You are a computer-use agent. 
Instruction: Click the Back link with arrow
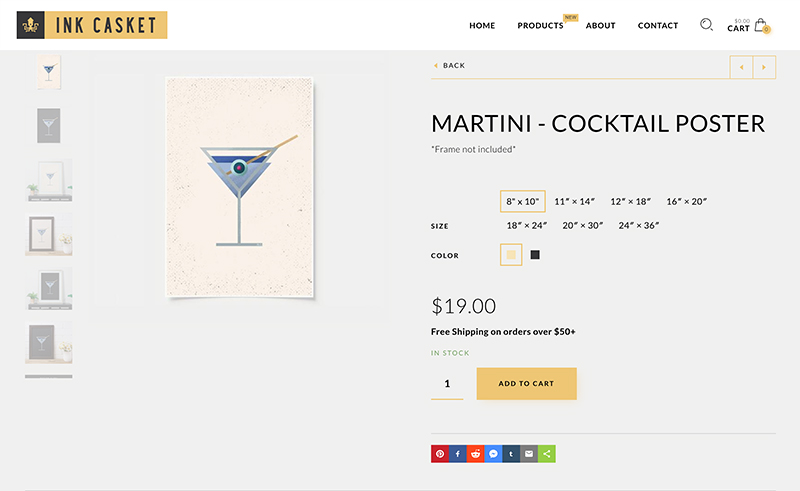tap(449, 66)
